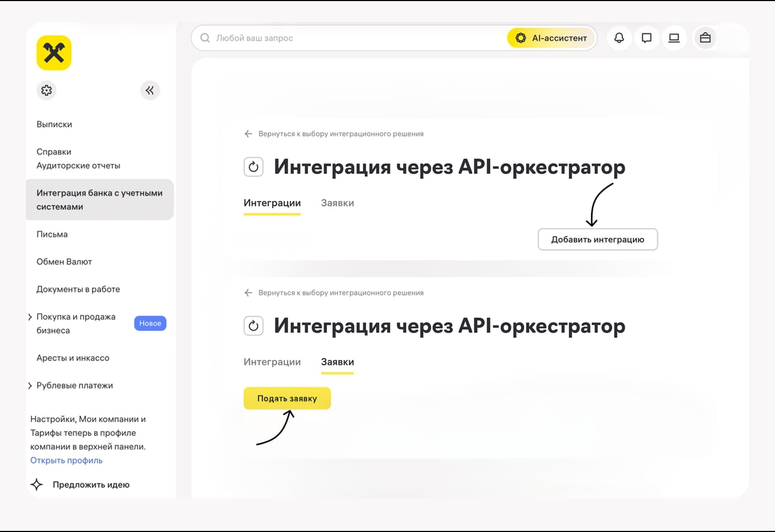The image size is (775, 532).
Task: Click the refresh icon beside the upper Интеграция heading
Action: [x=253, y=167]
